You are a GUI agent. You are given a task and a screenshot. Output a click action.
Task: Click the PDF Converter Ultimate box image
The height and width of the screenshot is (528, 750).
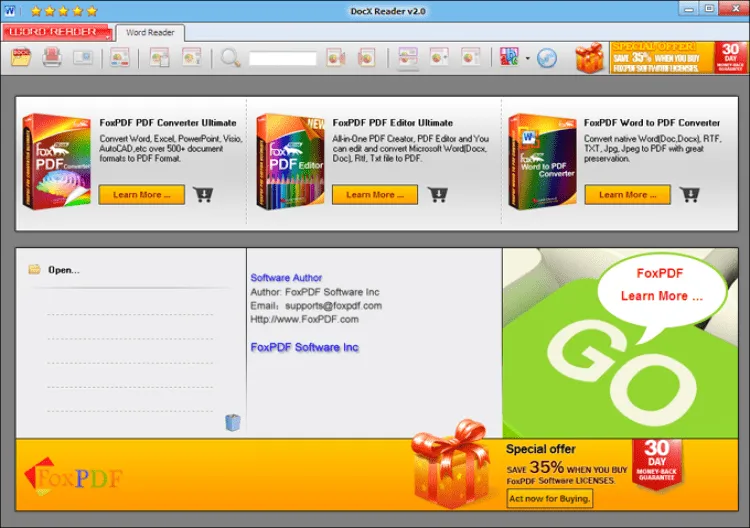click(x=57, y=161)
